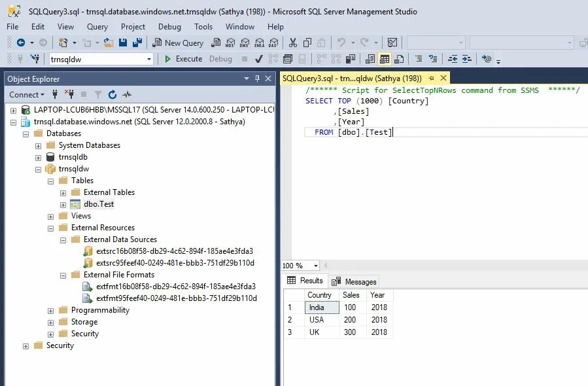This screenshot has width=588, height=386.
Task: Open the 100 % zoom dropdown
Action: coord(315,266)
